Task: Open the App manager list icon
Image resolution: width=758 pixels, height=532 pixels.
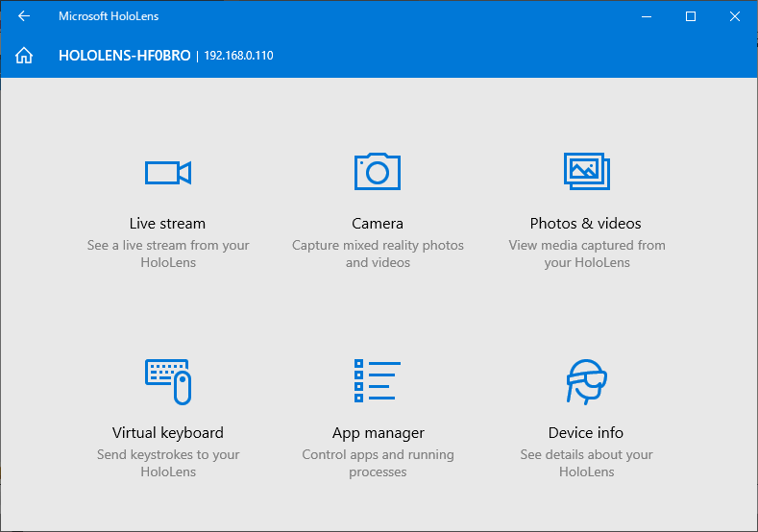Action: pos(378,381)
